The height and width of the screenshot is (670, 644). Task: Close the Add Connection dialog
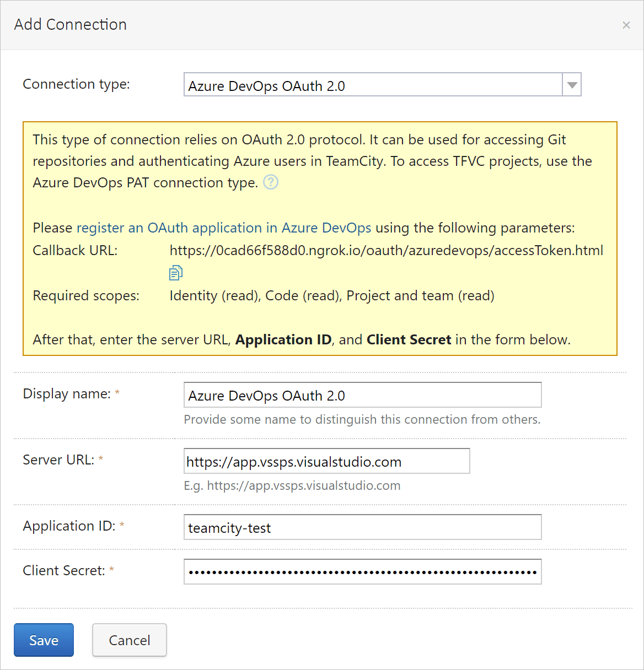pos(626,25)
